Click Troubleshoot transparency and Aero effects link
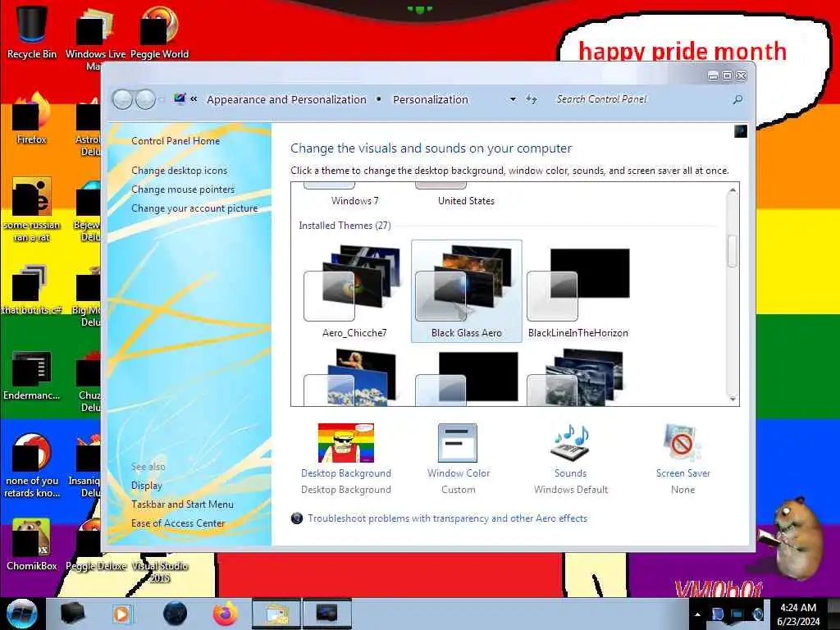The image size is (840, 630). [x=447, y=518]
